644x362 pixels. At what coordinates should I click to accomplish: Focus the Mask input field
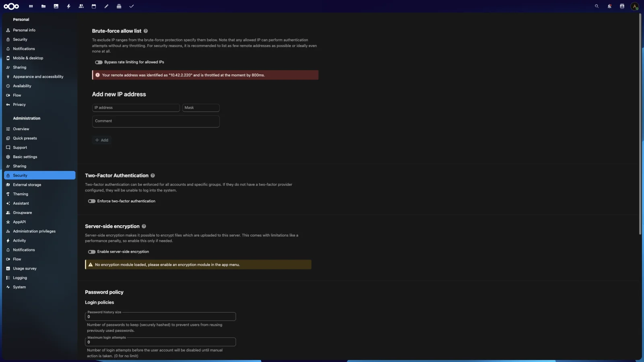201,108
